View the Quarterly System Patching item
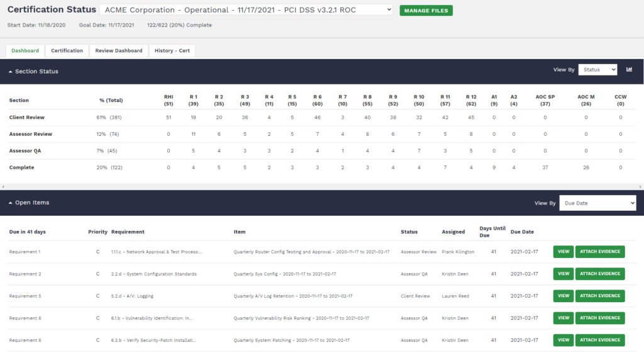Viewport: 644px width, 355px height. pos(563,340)
